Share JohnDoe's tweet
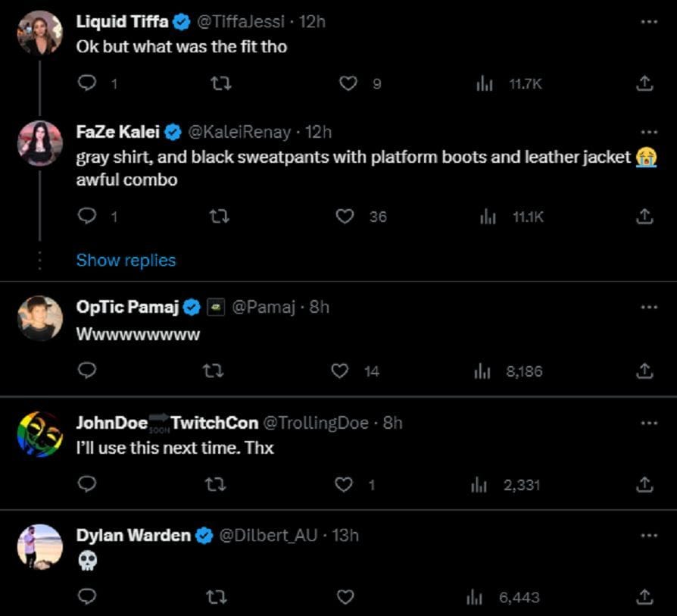This screenshot has height=616, width=677. point(644,484)
